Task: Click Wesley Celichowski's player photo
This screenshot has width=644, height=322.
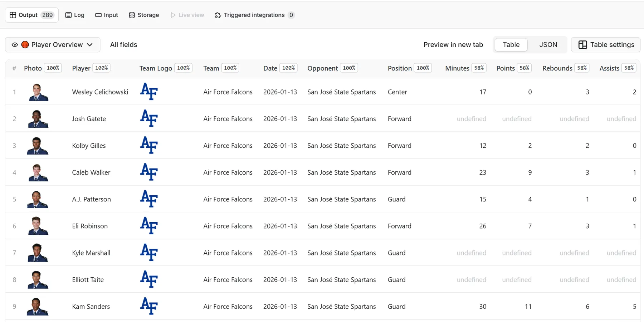Action: click(38, 92)
